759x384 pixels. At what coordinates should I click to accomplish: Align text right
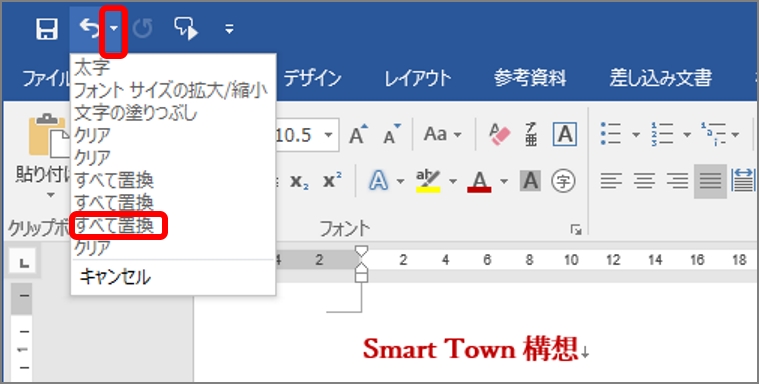[677, 182]
